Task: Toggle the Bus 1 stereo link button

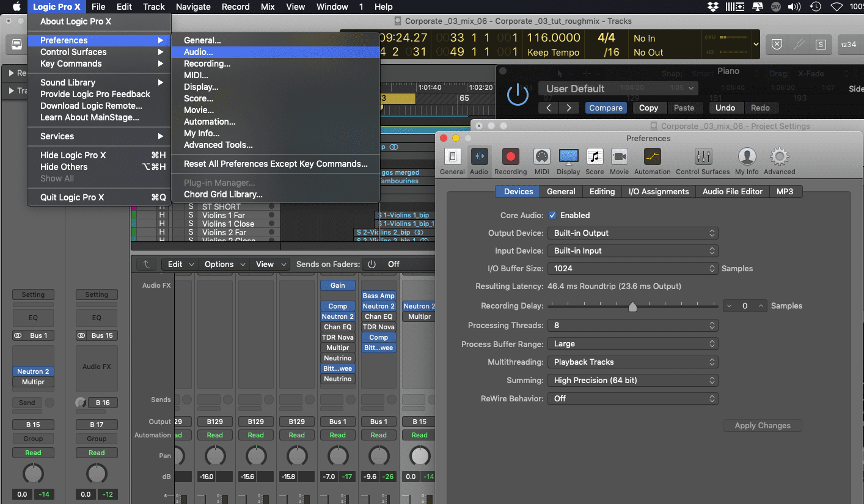Action: coord(18,335)
